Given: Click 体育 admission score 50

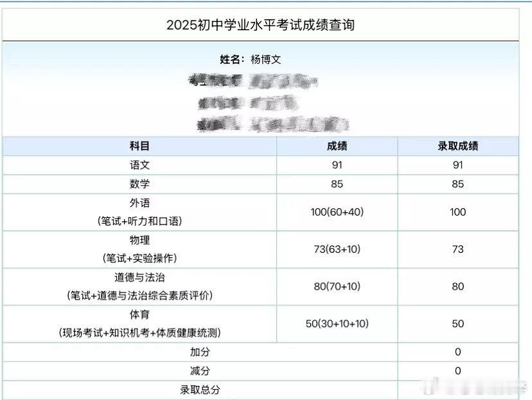Looking at the screenshot, I should pos(457,323).
